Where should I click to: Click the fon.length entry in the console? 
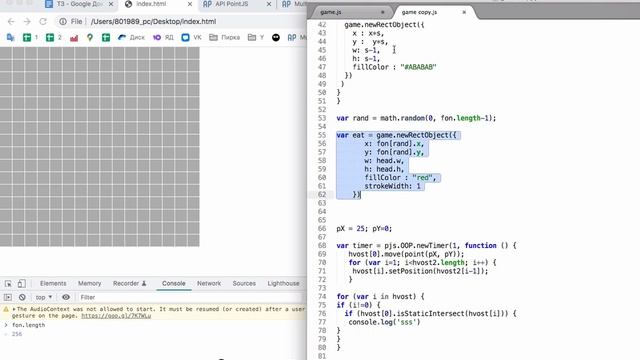[x=29, y=325]
